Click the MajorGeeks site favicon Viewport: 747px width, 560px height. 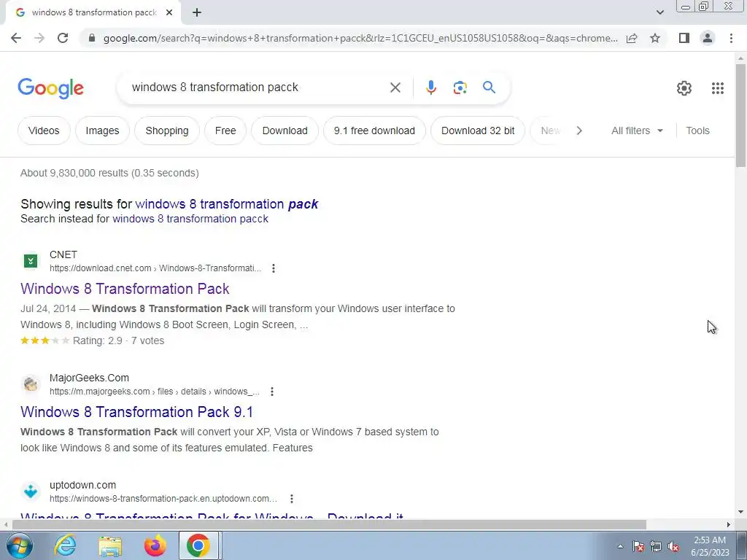[31, 384]
